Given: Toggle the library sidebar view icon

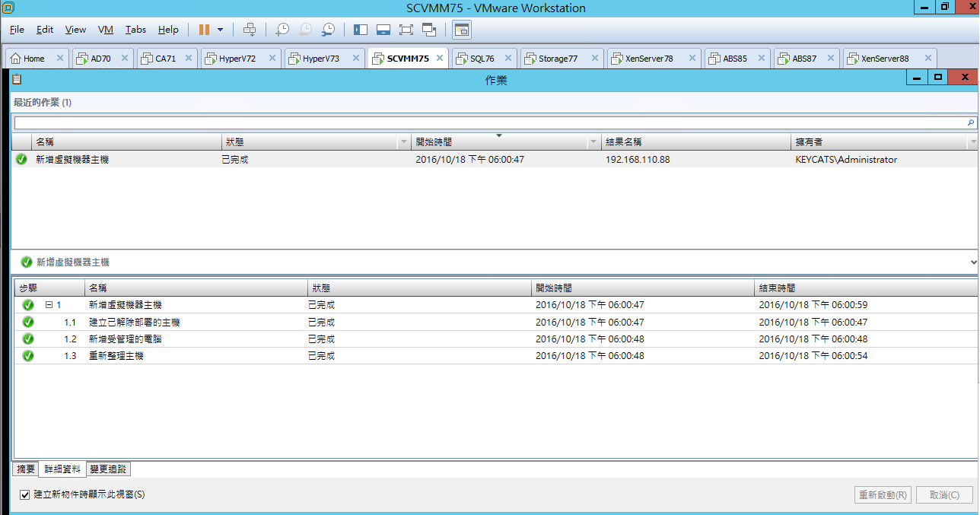Looking at the screenshot, I should point(361,30).
